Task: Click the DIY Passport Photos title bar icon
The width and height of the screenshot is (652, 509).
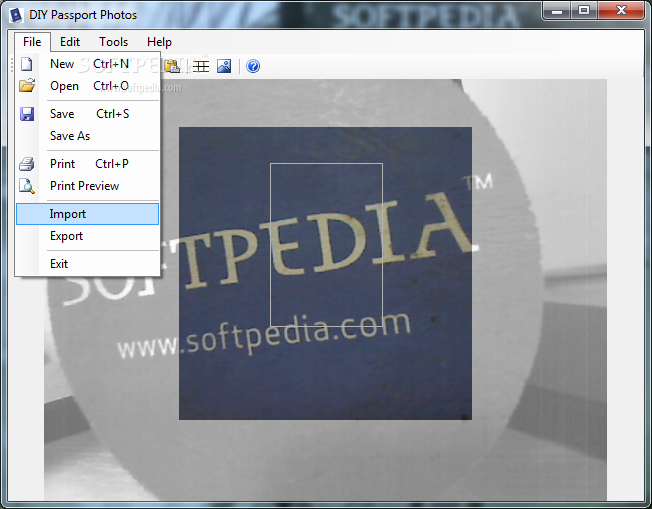Action: (x=16, y=15)
